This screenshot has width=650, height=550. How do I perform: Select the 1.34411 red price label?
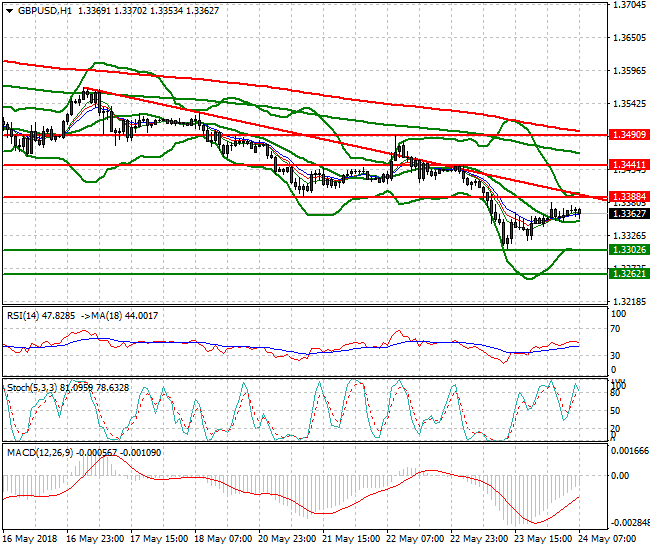[629, 165]
